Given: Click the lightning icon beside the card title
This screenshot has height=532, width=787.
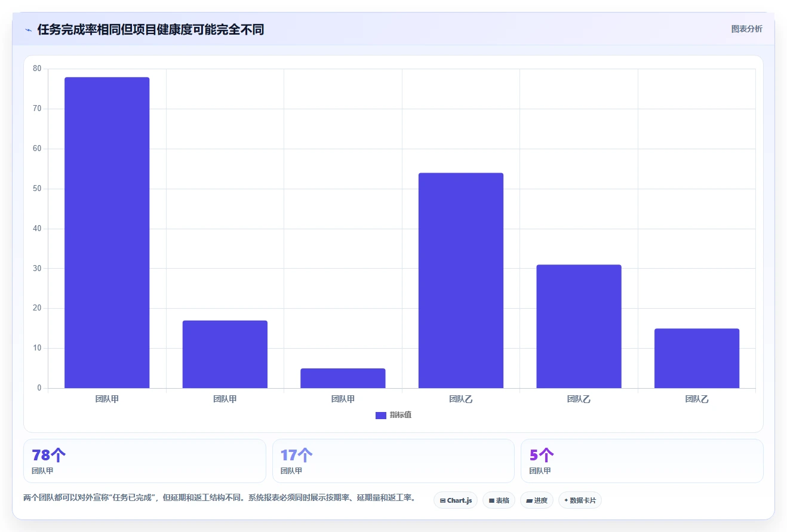Looking at the screenshot, I should point(28,30).
